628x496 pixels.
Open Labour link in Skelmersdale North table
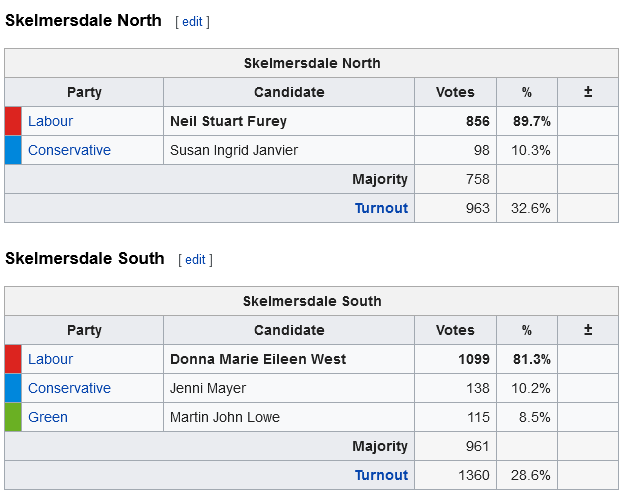pyautogui.click(x=50, y=121)
